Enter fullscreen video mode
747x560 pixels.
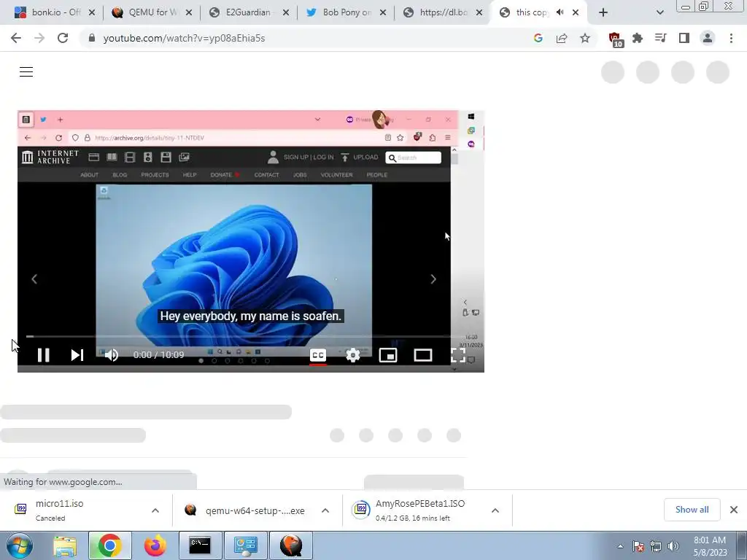pos(458,355)
